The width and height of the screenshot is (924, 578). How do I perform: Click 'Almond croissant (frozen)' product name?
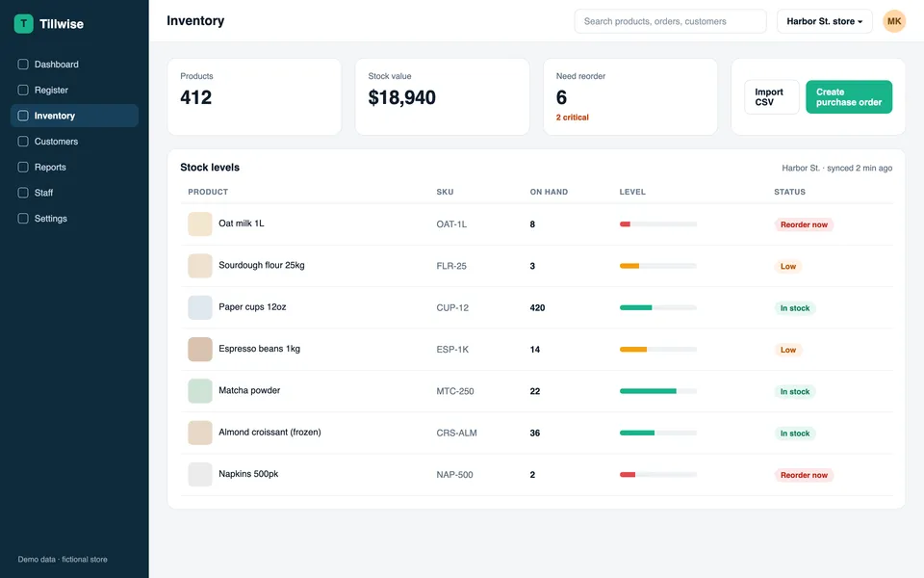tap(269, 433)
